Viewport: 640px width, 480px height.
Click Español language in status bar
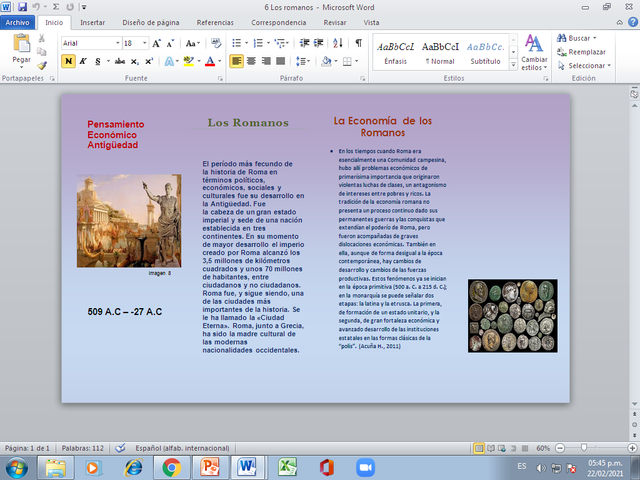(182, 448)
